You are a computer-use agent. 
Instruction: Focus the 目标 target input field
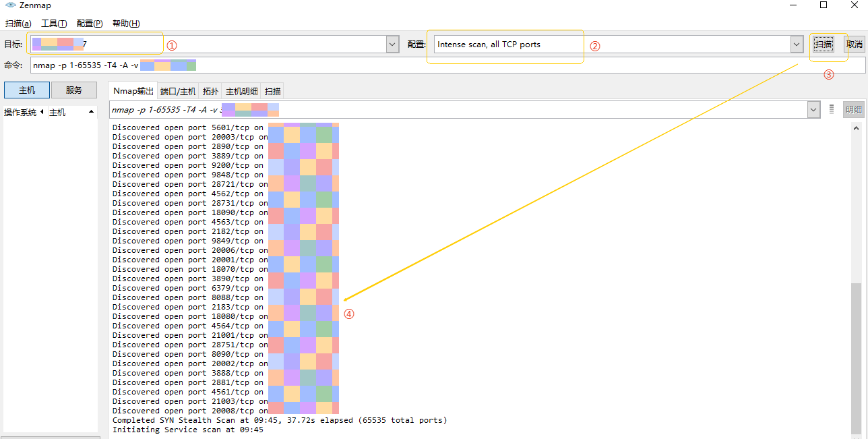click(208, 45)
